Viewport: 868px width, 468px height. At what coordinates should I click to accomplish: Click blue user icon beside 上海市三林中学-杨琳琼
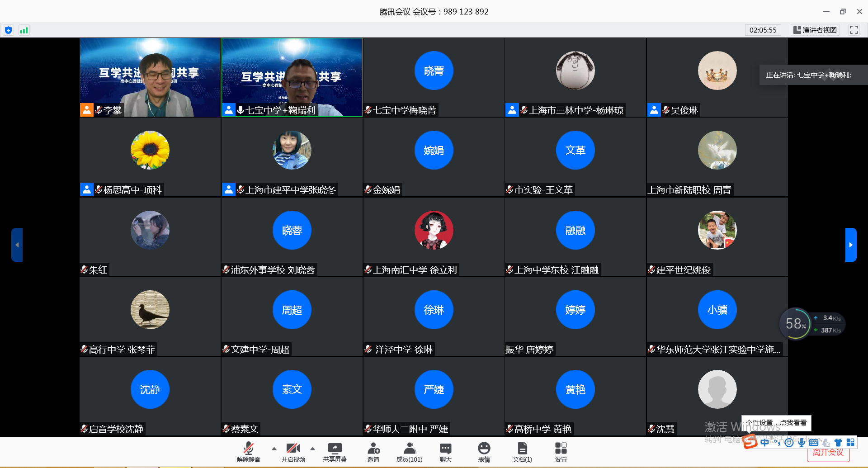(512, 110)
